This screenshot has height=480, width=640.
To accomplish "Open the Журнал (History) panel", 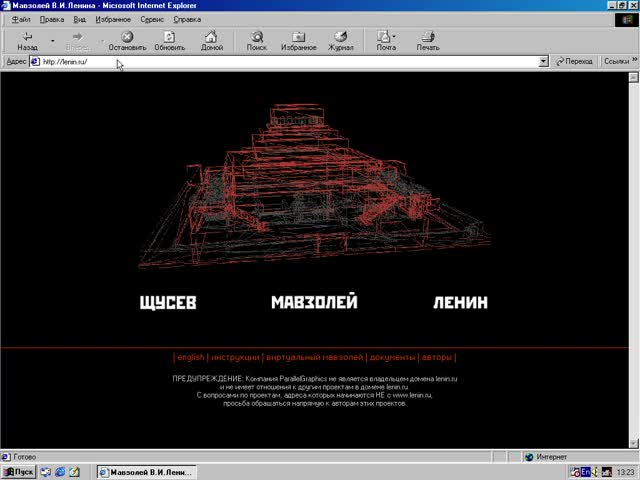I will click(341, 41).
